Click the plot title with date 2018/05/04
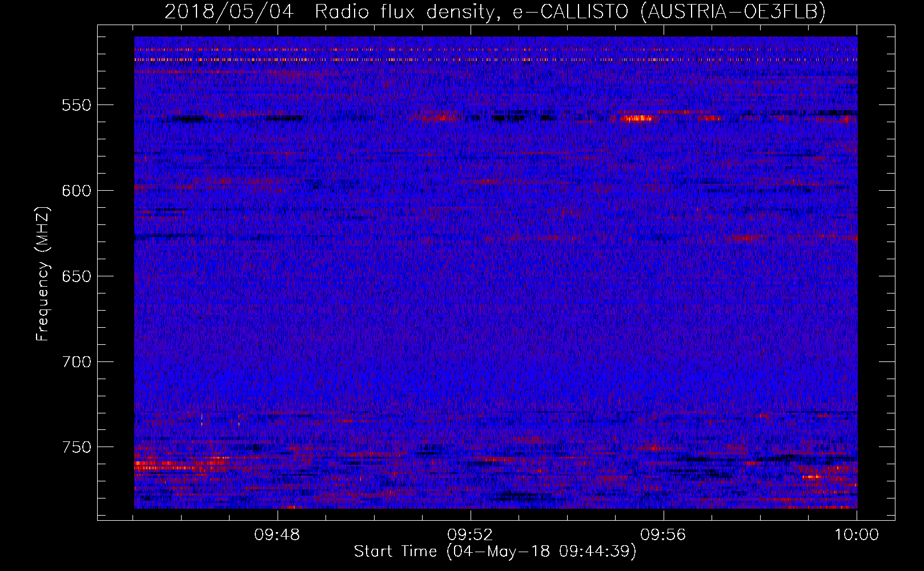This screenshot has width=924, height=571. tap(495, 11)
